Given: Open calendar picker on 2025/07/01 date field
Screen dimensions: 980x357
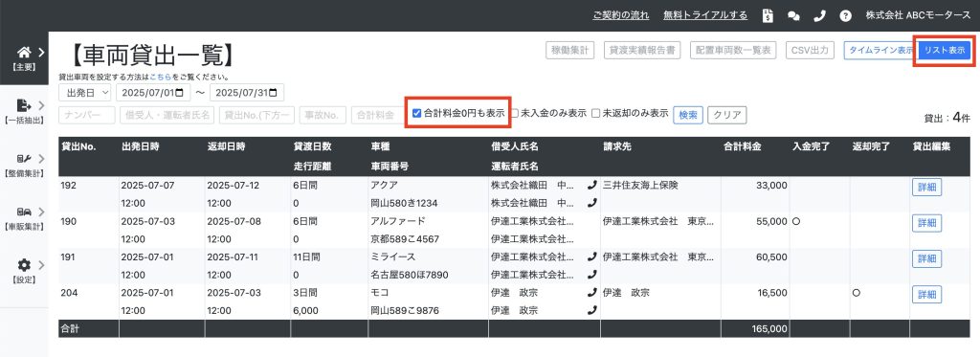Looking at the screenshot, I should click(x=179, y=93).
